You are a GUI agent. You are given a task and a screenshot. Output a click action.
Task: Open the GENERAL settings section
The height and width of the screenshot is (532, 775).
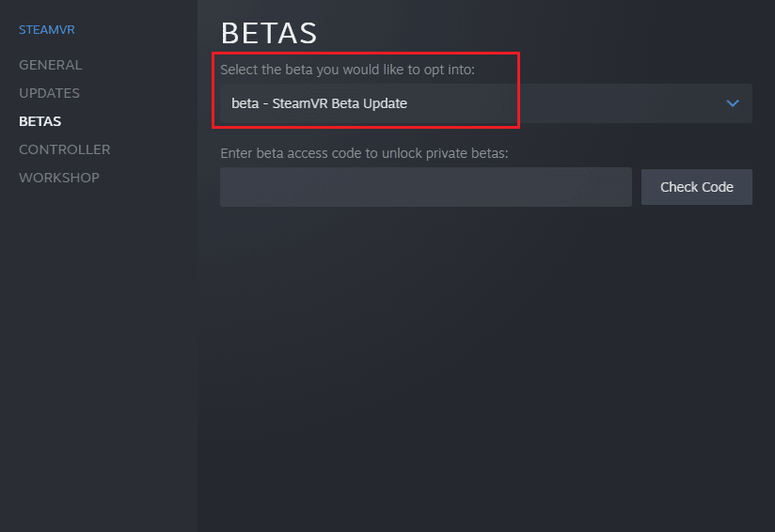click(x=51, y=65)
